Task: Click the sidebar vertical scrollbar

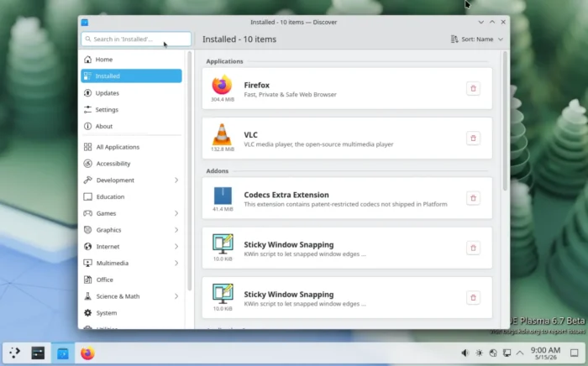Action: [x=189, y=170]
